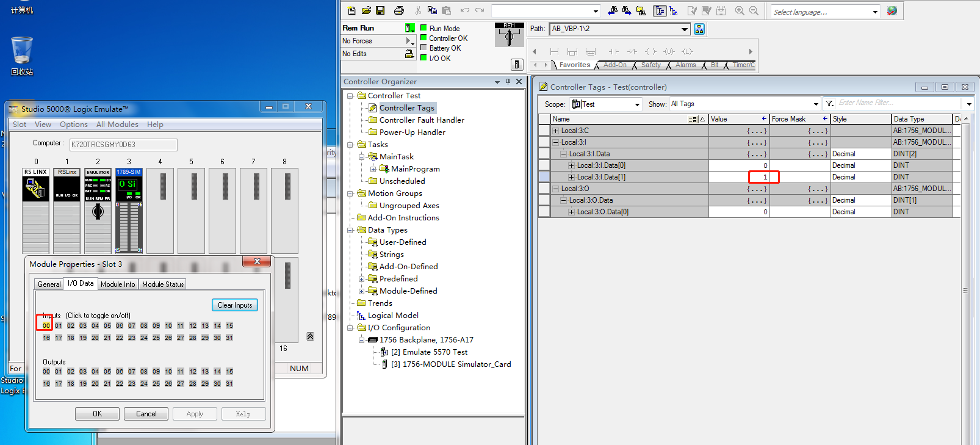Select Controller Fault Handler in tree
This screenshot has width=980, height=445.
(x=422, y=120)
